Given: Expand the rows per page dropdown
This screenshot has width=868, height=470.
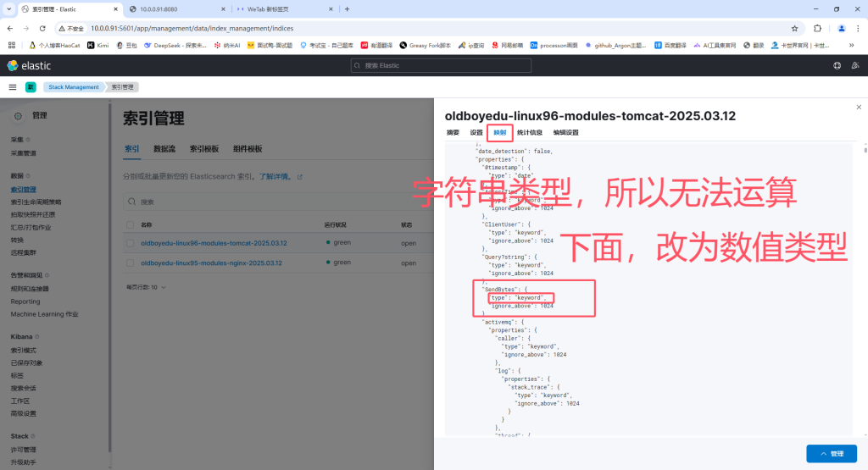Looking at the screenshot, I should point(147,287).
